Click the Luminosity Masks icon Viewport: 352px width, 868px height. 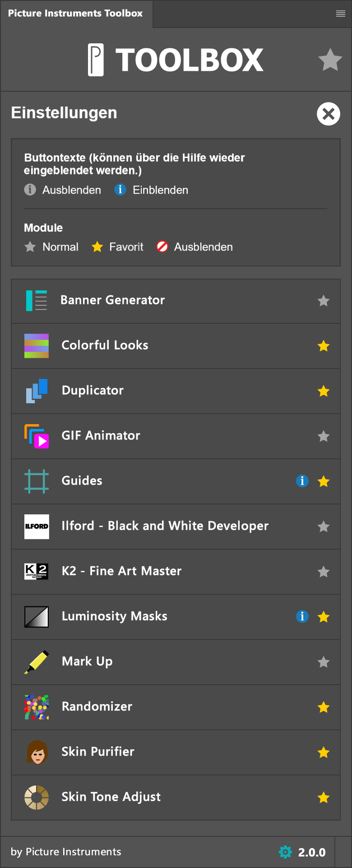click(37, 617)
